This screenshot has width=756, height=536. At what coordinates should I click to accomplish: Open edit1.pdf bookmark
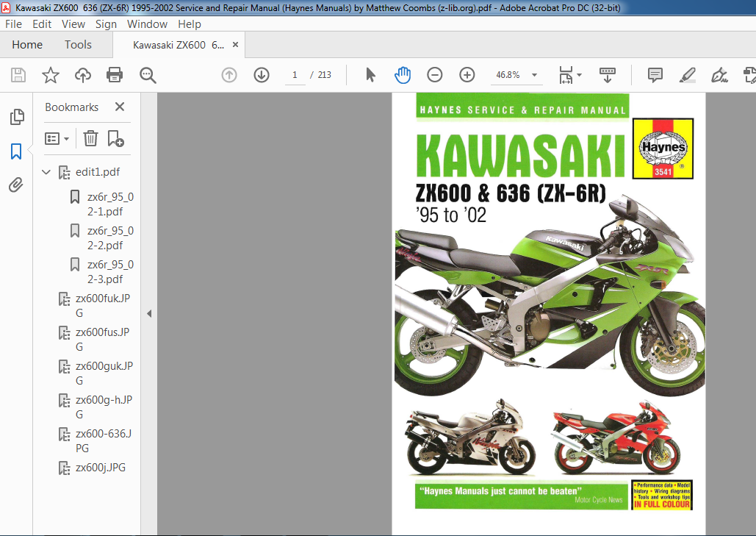[x=98, y=172]
